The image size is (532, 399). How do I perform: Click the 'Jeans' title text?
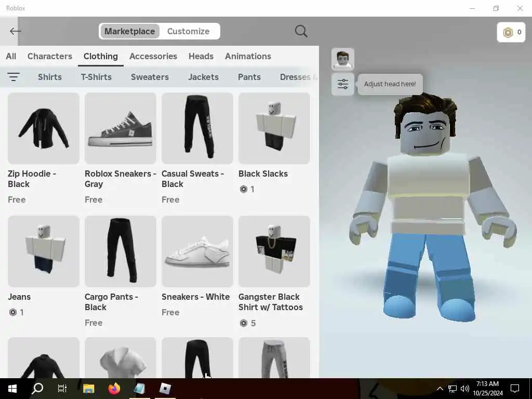pos(19,297)
